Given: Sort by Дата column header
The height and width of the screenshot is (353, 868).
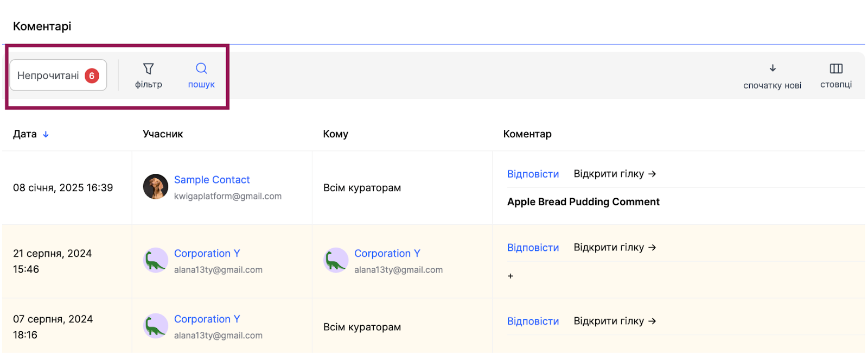Looking at the screenshot, I should click(25, 134).
